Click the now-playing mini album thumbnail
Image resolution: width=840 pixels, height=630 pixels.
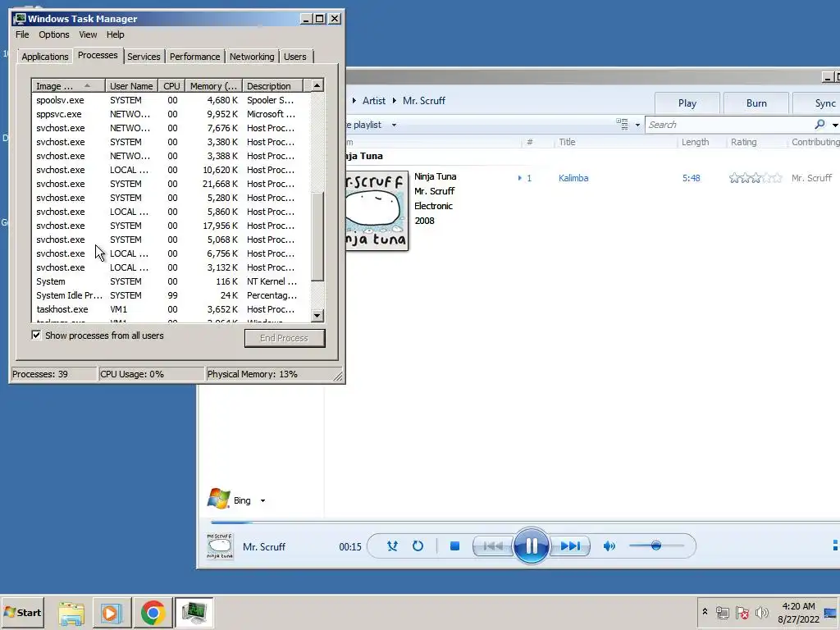tap(220, 546)
